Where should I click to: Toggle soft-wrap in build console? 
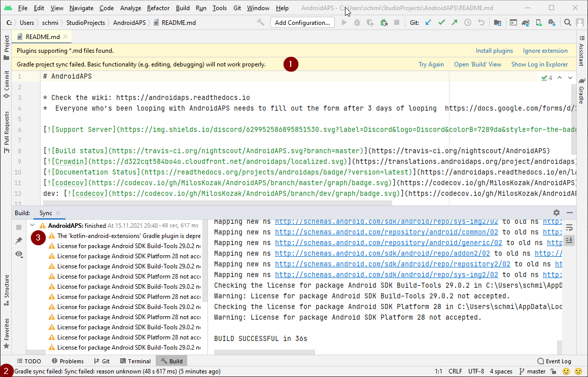click(x=569, y=228)
